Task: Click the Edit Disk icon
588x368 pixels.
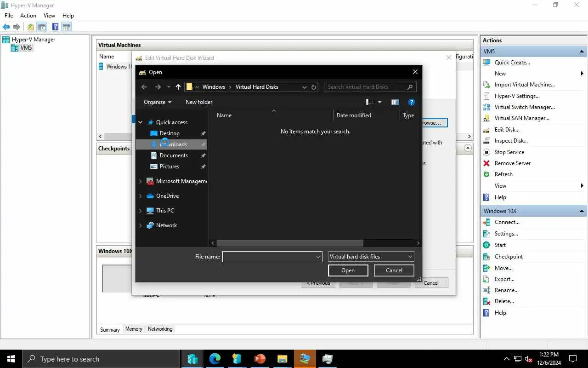Action: [x=486, y=130]
